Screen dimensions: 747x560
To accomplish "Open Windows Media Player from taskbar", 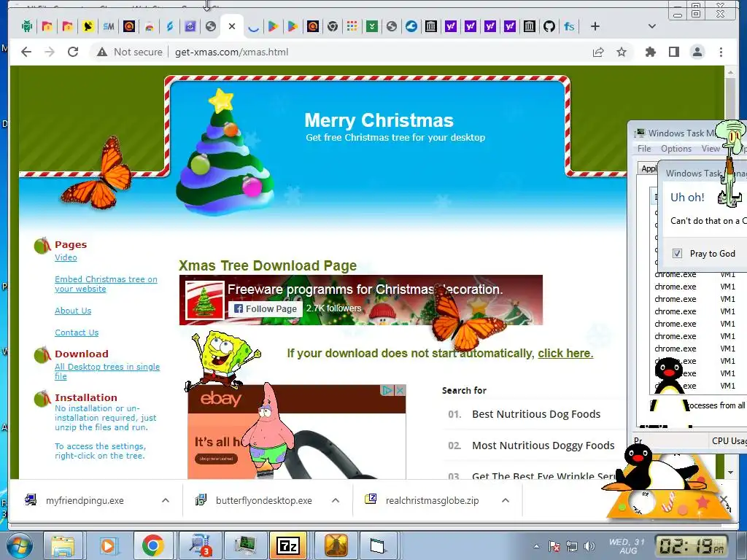I will click(108, 545).
